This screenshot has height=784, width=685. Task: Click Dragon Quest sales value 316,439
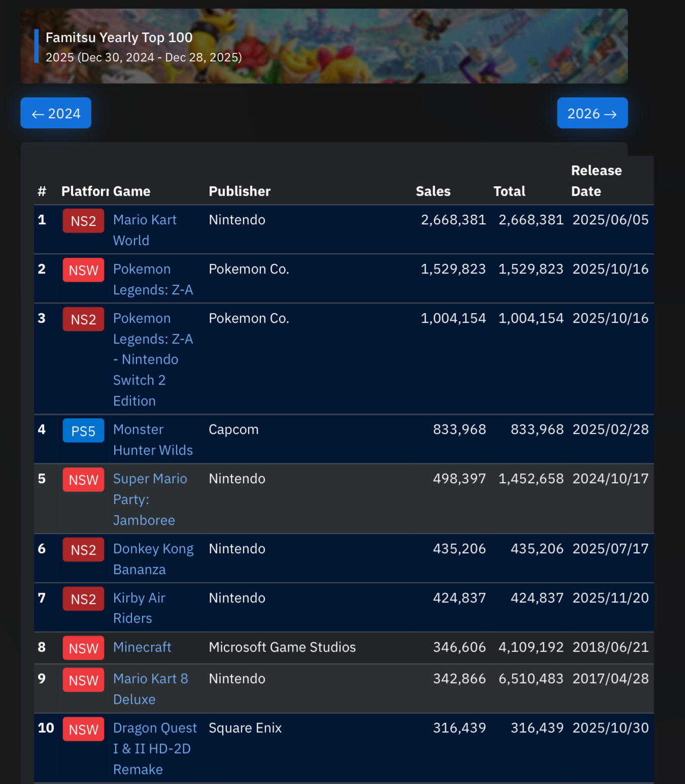pos(459,728)
